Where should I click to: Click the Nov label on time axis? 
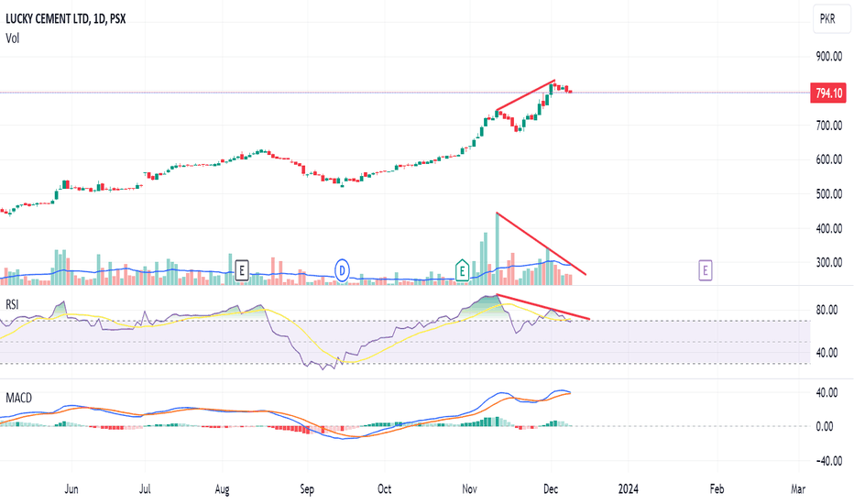pos(469,488)
